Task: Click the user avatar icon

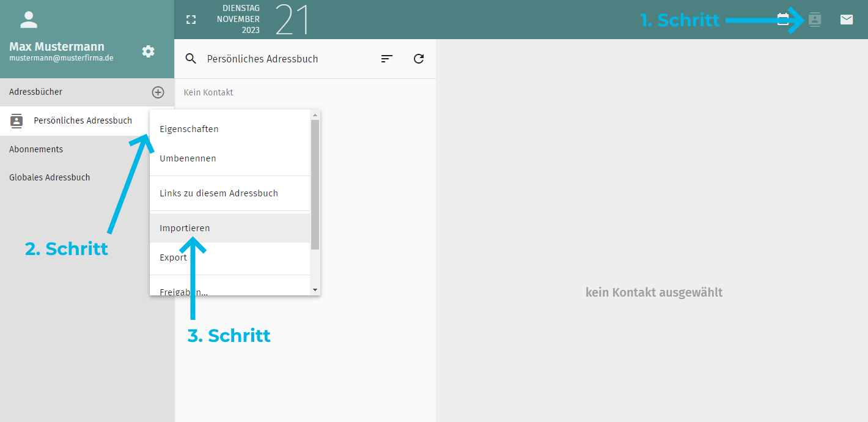Action: tap(29, 20)
